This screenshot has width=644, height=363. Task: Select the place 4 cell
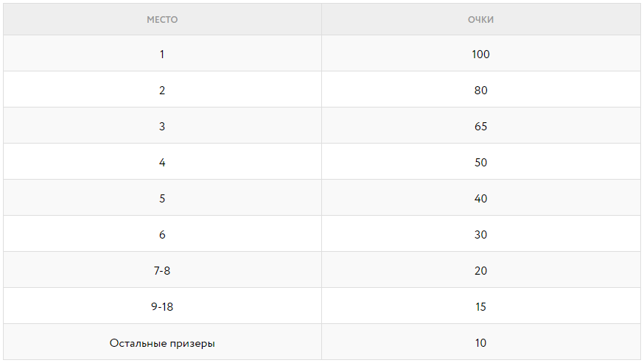pyautogui.click(x=162, y=163)
